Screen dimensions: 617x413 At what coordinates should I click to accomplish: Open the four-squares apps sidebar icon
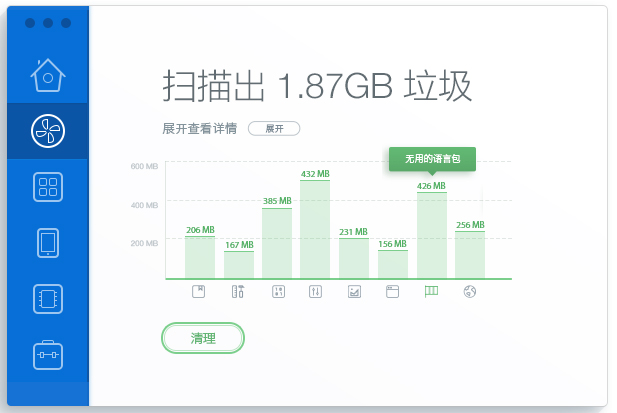click(47, 187)
